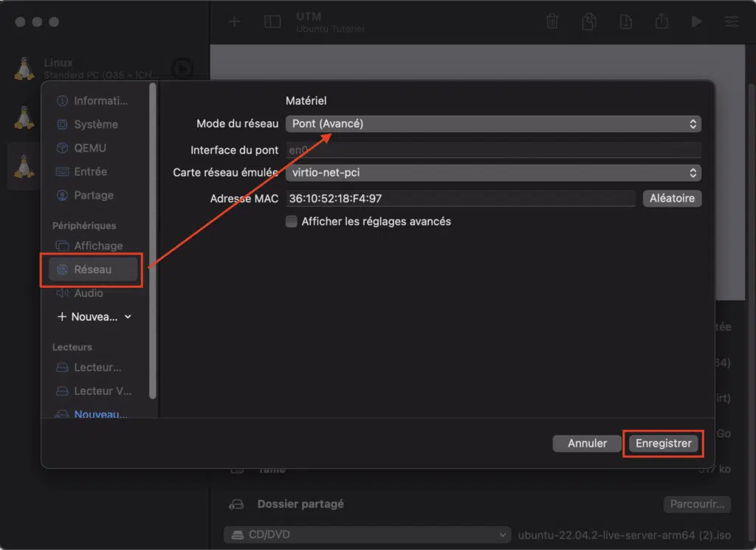Click the settings sidebar scrollbar
This screenshot has width=756, height=550.
153,241
